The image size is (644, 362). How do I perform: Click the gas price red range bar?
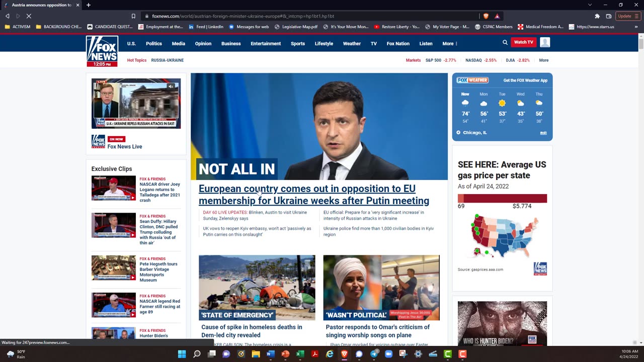pos(502,199)
